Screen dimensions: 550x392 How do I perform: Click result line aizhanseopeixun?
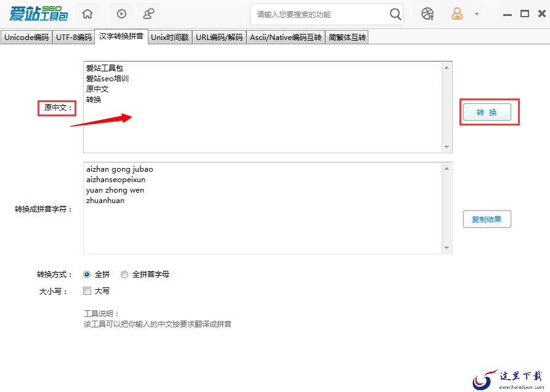[116, 180]
